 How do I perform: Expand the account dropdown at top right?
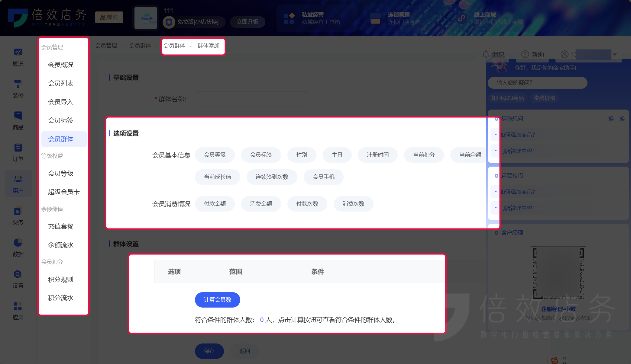[x=614, y=55]
